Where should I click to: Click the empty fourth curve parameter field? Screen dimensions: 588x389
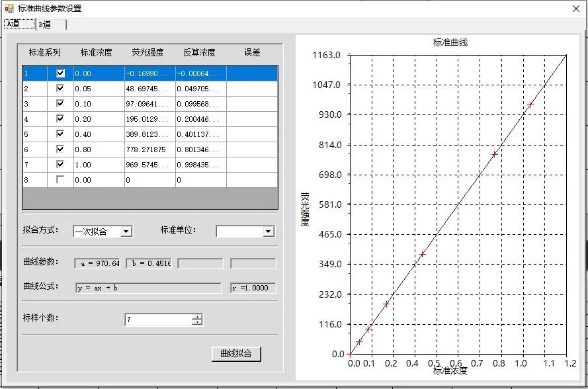[x=253, y=263]
